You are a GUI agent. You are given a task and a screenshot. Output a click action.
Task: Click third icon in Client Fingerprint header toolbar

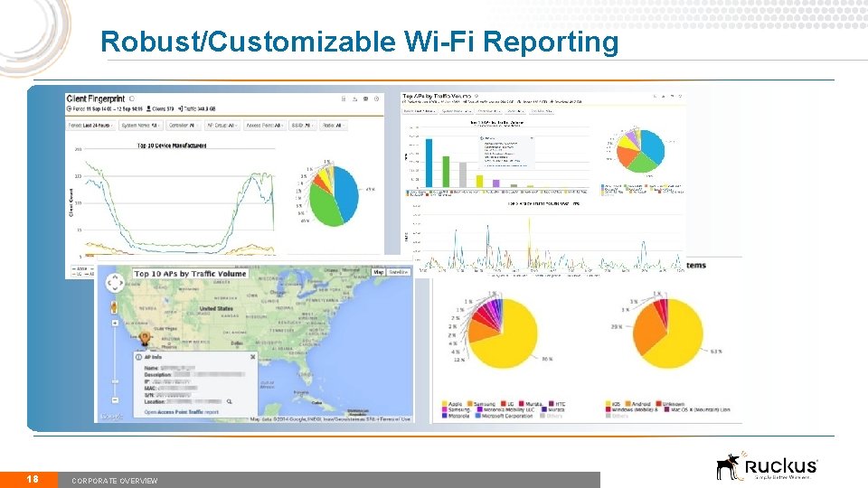tap(365, 99)
